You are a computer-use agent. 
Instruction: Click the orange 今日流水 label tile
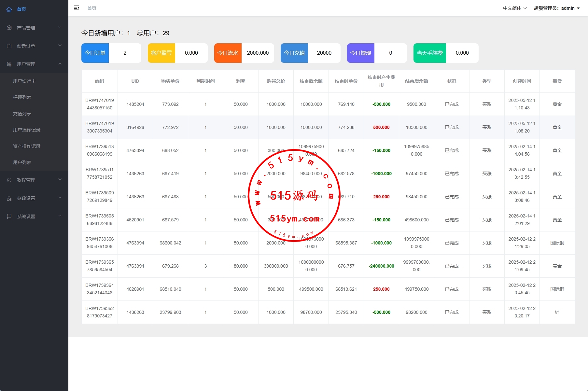pos(228,53)
